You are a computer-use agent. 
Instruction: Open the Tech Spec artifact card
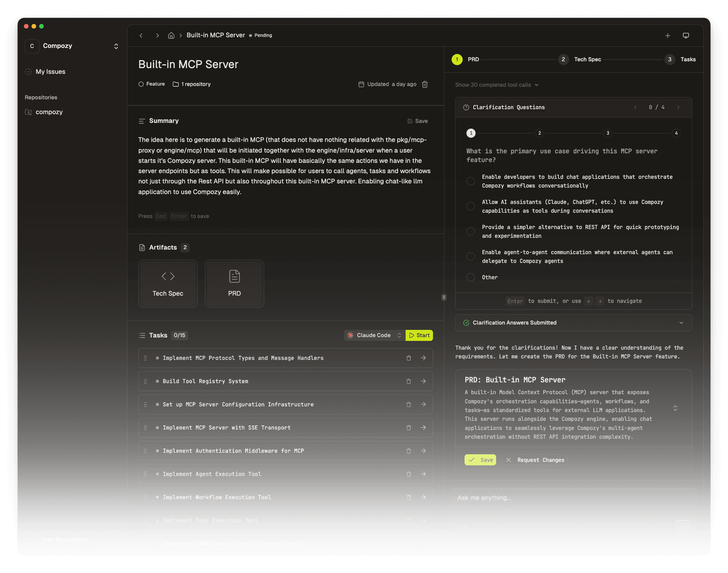pyautogui.click(x=168, y=283)
